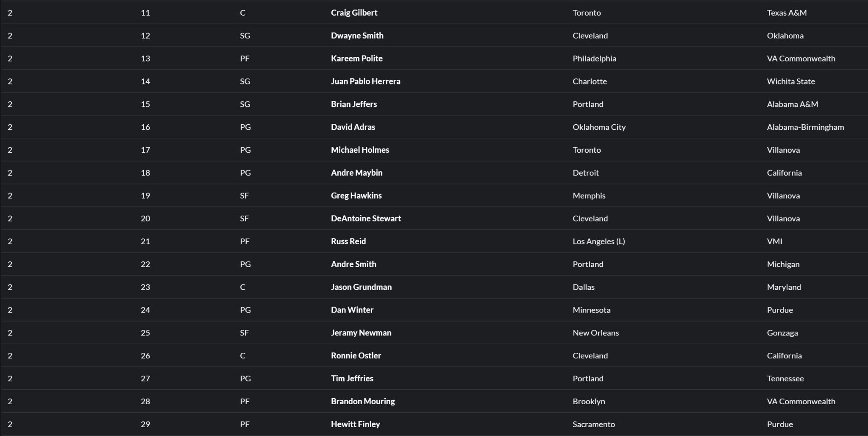Click the Dan Winter name
The width and height of the screenshot is (868, 436).
[x=352, y=310]
